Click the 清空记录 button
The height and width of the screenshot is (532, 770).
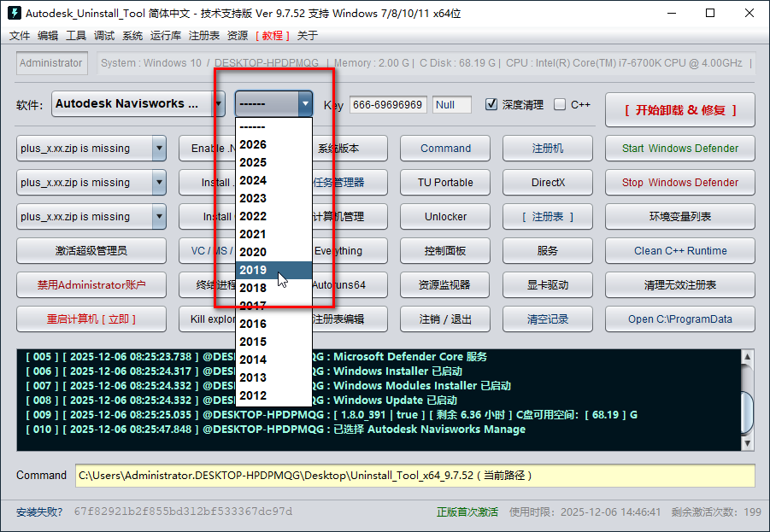pyautogui.click(x=548, y=319)
